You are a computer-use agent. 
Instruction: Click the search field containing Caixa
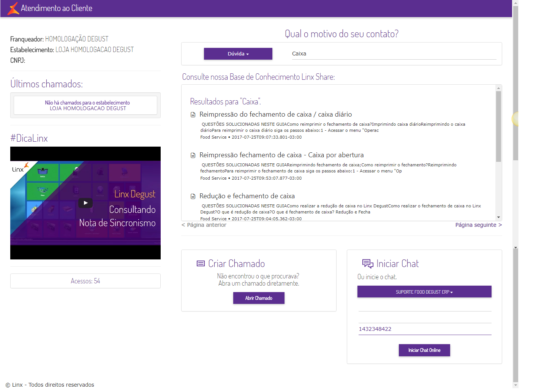coord(394,54)
